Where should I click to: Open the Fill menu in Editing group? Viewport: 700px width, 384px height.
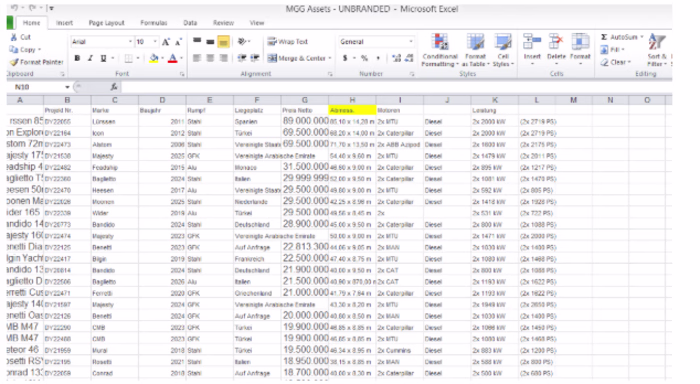pos(612,50)
